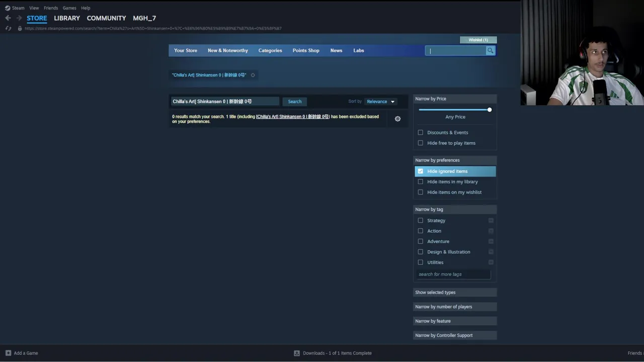Exclude the Utilities tag with minus icon
The width and height of the screenshot is (644, 362).
(491, 262)
